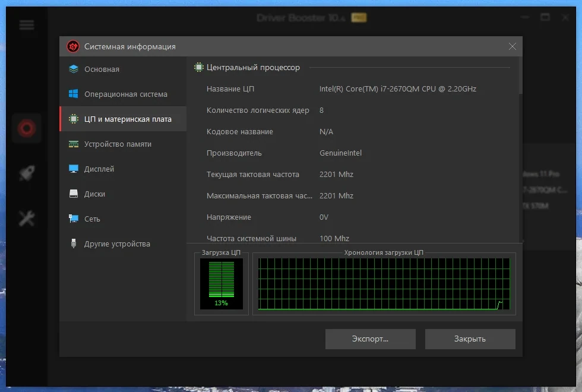Click the Экспорт... button
582x392 pixels.
(371, 339)
